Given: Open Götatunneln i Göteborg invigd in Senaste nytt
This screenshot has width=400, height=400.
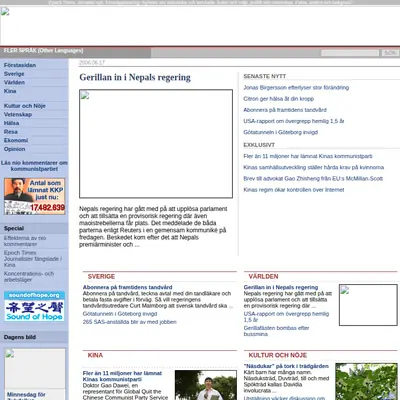Looking at the screenshot, I should [x=281, y=132].
